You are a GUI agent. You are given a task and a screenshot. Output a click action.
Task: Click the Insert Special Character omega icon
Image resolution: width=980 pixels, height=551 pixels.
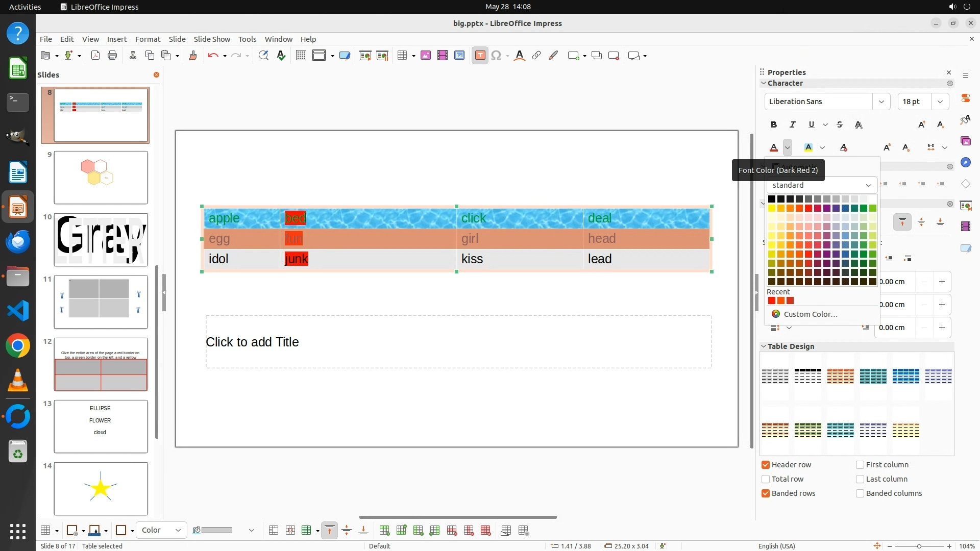[x=496, y=56]
